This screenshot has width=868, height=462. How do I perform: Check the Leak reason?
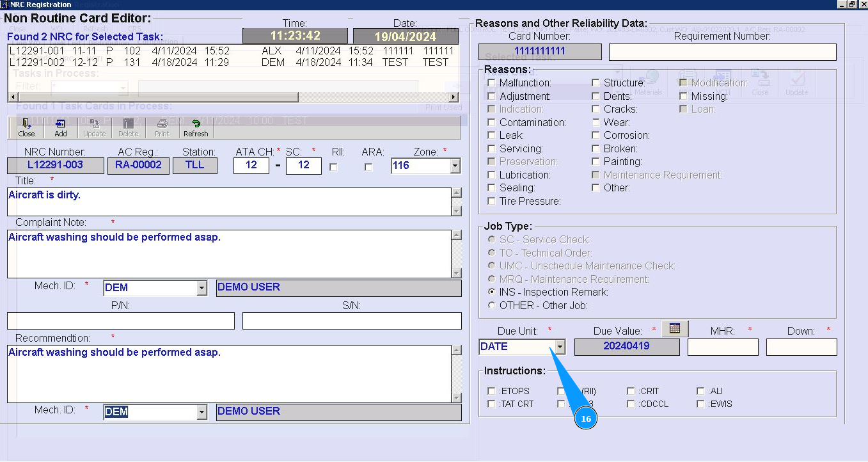click(x=491, y=135)
